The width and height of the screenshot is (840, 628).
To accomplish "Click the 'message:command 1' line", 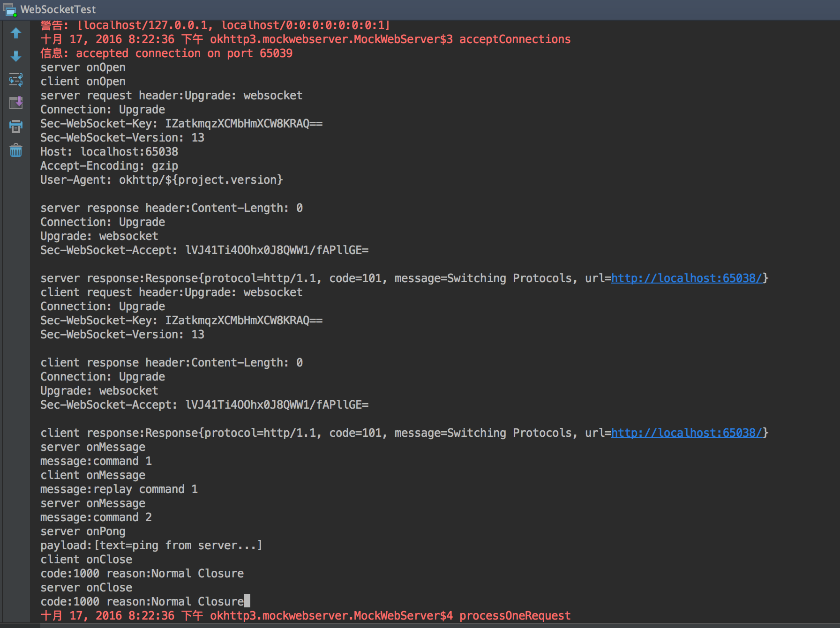I will pyautogui.click(x=96, y=461).
